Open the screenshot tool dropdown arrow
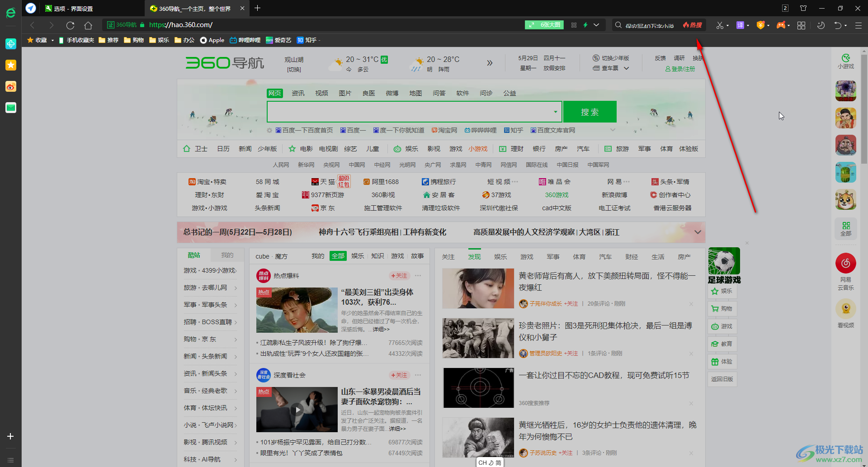The width and height of the screenshot is (868, 467). click(728, 26)
